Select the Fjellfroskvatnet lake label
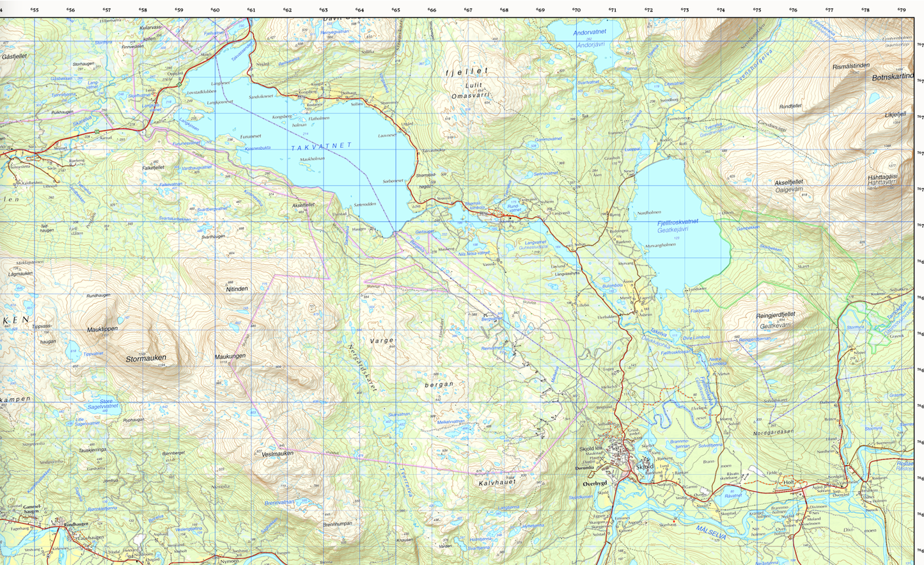 tap(678, 221)
